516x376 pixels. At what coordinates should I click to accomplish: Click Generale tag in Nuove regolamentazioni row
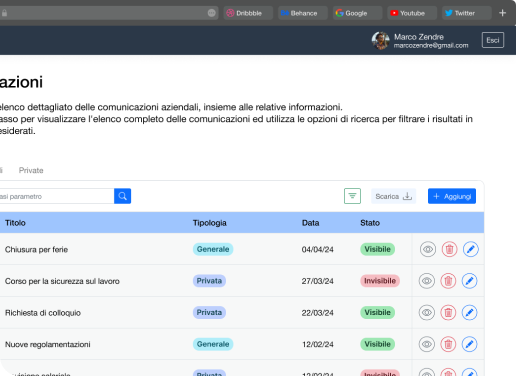213,344
